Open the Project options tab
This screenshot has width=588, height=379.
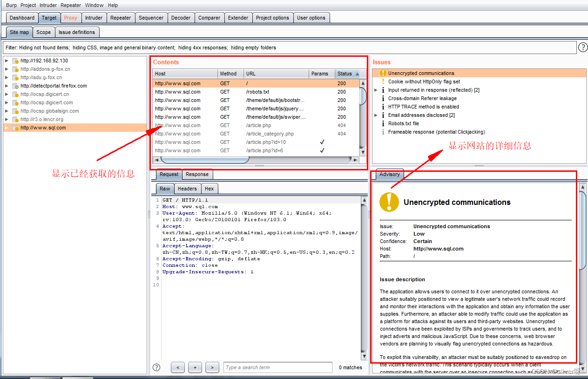273,18
